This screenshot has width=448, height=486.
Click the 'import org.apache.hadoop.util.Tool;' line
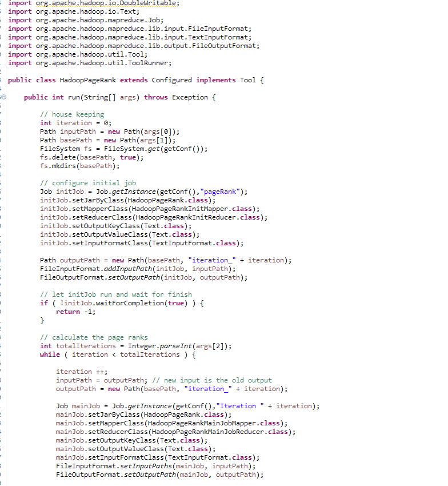78,54
